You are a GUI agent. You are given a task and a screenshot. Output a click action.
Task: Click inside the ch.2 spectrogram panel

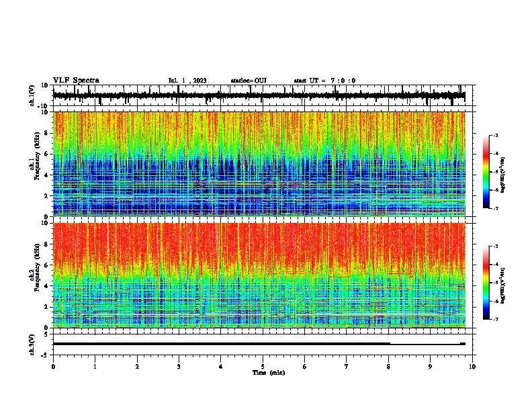pos(259,275)
